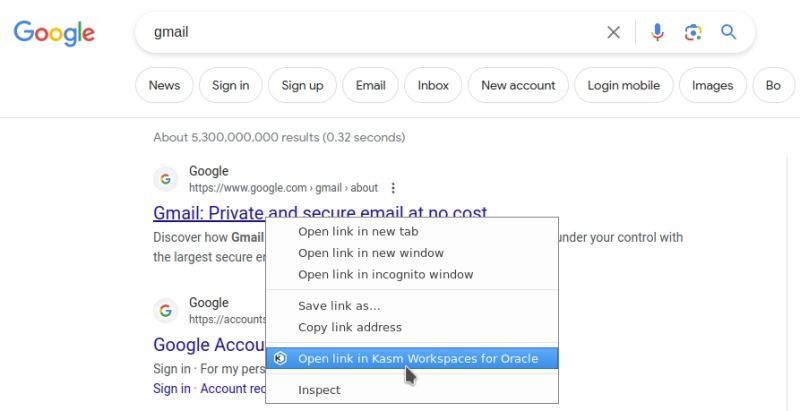Viewport: 800px width, 411px height.
Task: Select the Images filter chip
Action: 713,85
